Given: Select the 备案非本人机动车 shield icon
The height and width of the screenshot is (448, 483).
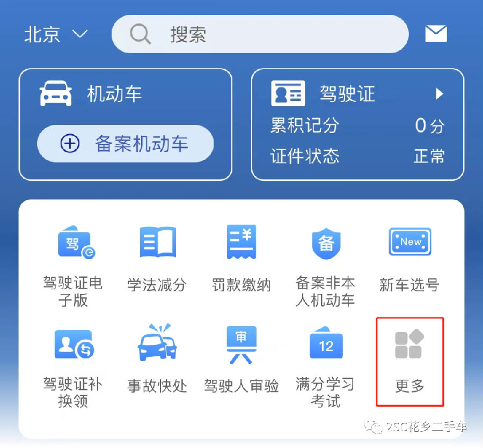Looking at the screenshot, I should click(x=326, y=244).
